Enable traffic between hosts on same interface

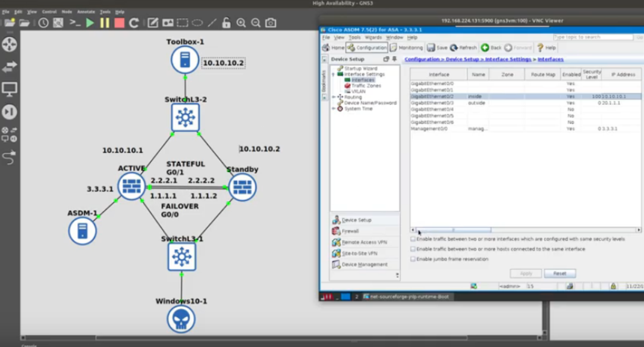(413, 249)
